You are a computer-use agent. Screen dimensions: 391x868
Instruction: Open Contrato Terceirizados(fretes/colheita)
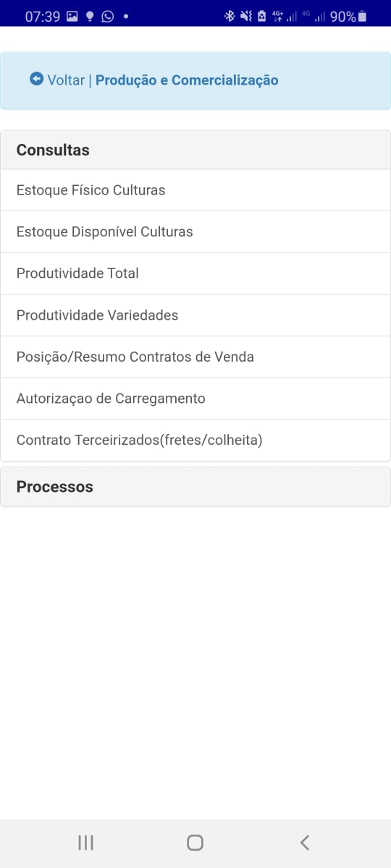[x=195, y=440]
